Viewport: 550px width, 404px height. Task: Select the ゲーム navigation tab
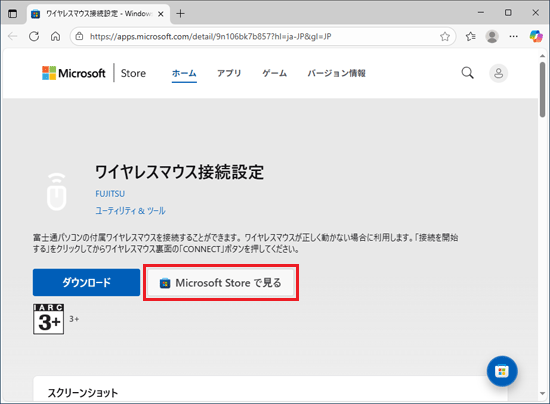(x=275, y=73)
